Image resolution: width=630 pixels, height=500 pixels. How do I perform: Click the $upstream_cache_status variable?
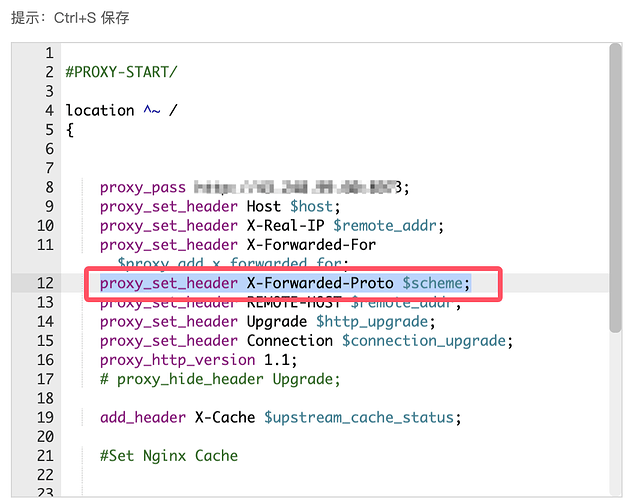pyautogui.click(x=360, y=417)
